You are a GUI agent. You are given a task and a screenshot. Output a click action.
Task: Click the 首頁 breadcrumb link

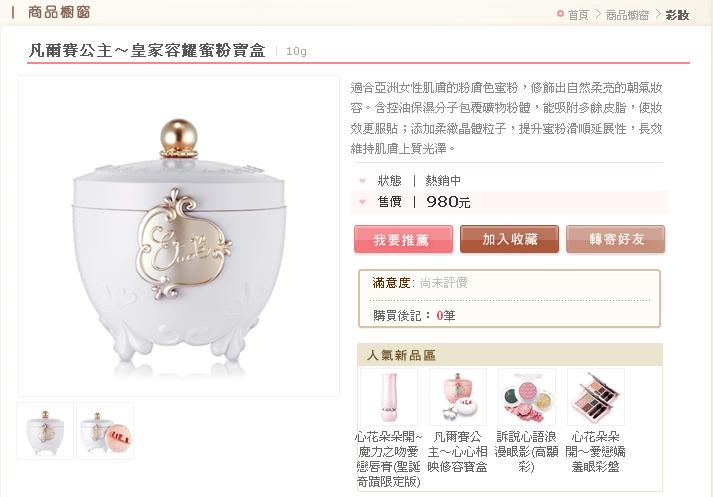578,15
